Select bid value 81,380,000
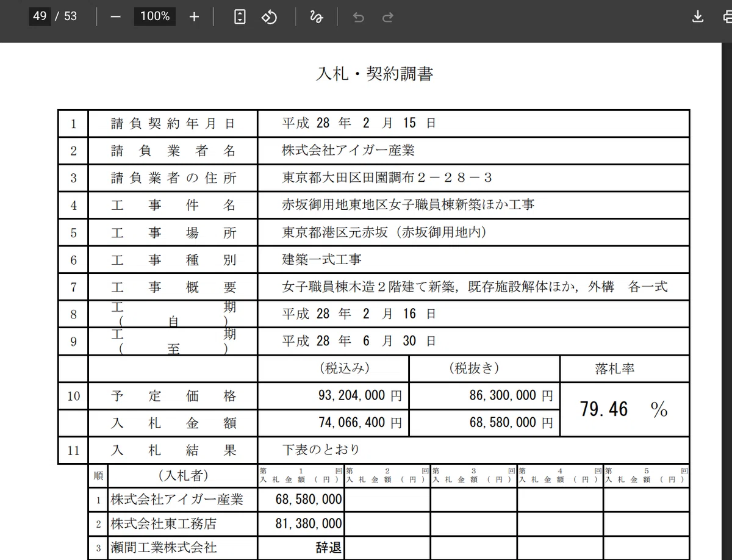 309,523
